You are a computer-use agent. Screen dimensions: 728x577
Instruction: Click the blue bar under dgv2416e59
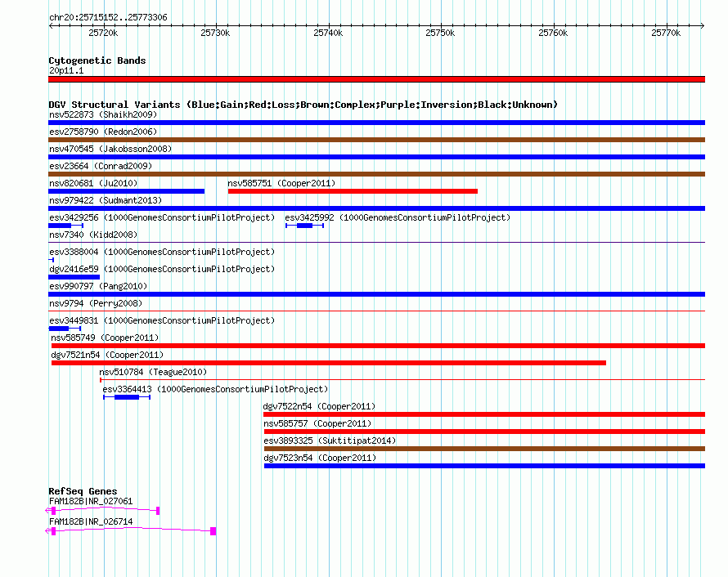click(x=74, y=277)
